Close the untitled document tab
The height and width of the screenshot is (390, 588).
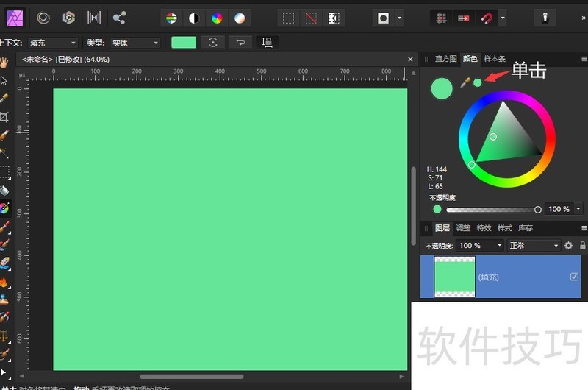click(410, 59)
